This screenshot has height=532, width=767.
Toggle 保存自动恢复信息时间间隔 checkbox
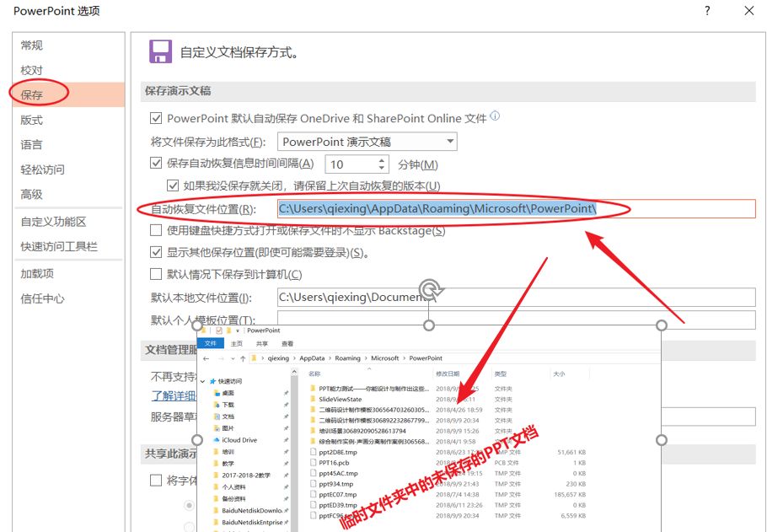pyautogui.click(x=156, y=163)
